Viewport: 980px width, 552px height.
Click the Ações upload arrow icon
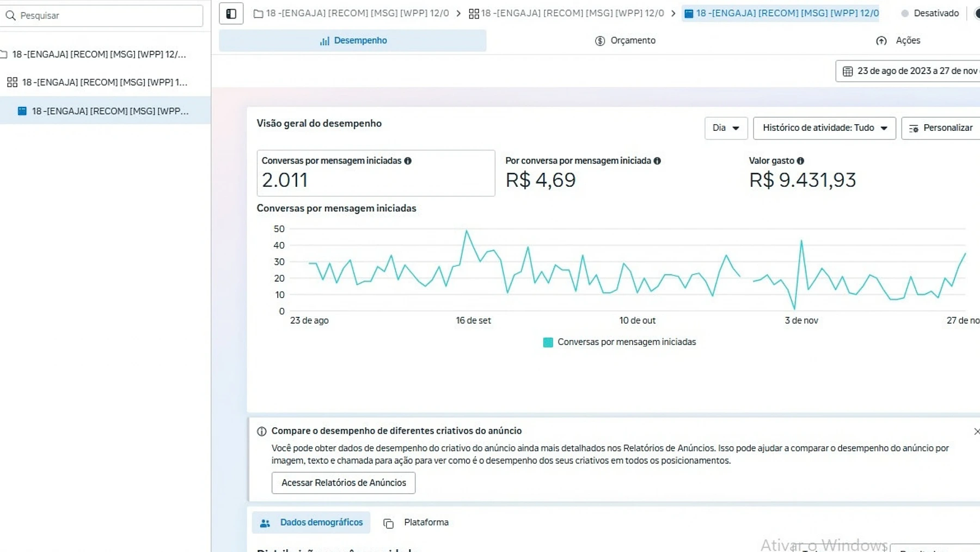881,41
